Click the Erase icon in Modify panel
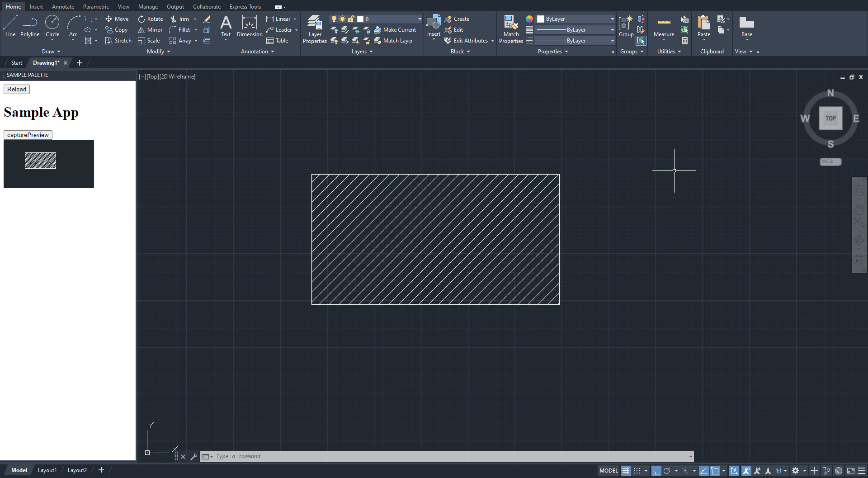Screen dimensions: 868x478 click(x=207, y=19)
